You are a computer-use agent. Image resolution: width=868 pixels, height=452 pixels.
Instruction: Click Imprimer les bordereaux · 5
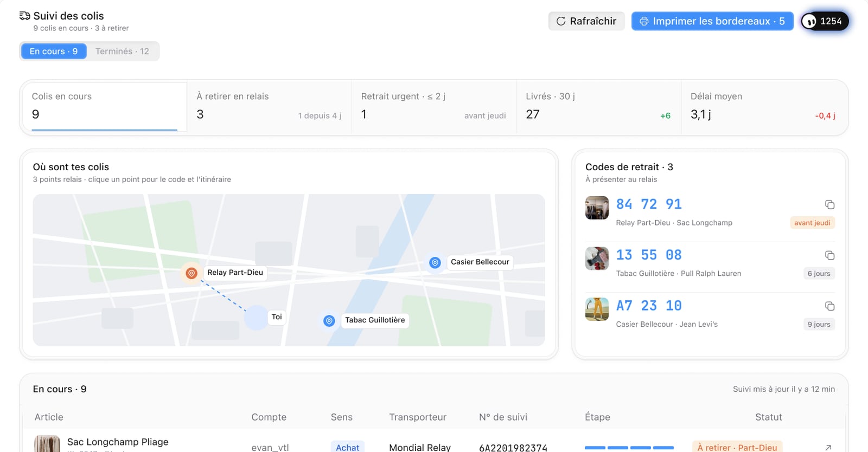[712, 21]
